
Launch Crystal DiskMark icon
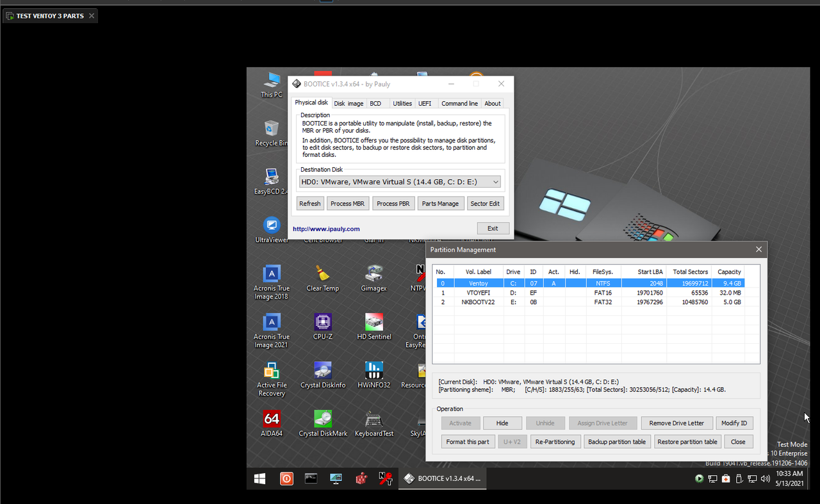click(x=323, y=424)
